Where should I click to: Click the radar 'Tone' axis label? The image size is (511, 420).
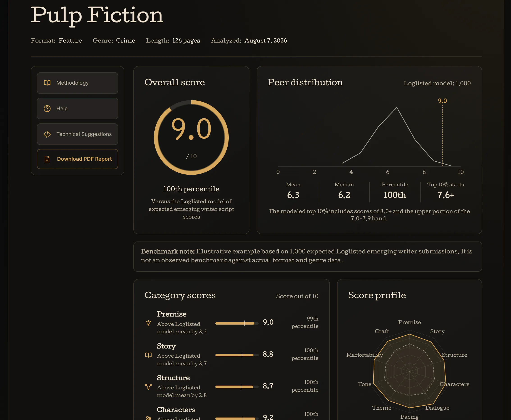click(365, 384)
